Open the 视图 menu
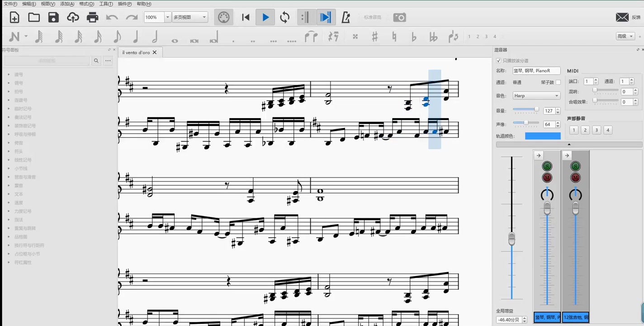The width and height of the screenshot is (644, 326). pyautogui.click(x=48, y=4)
